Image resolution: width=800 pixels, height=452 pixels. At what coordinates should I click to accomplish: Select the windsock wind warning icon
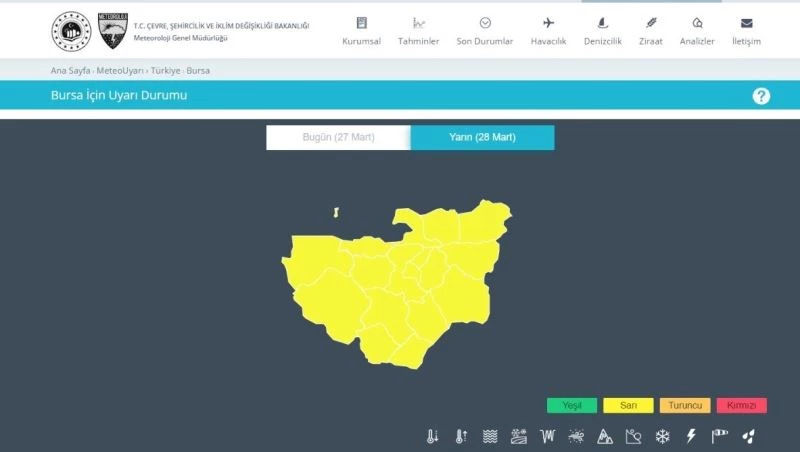coord(719,436)
